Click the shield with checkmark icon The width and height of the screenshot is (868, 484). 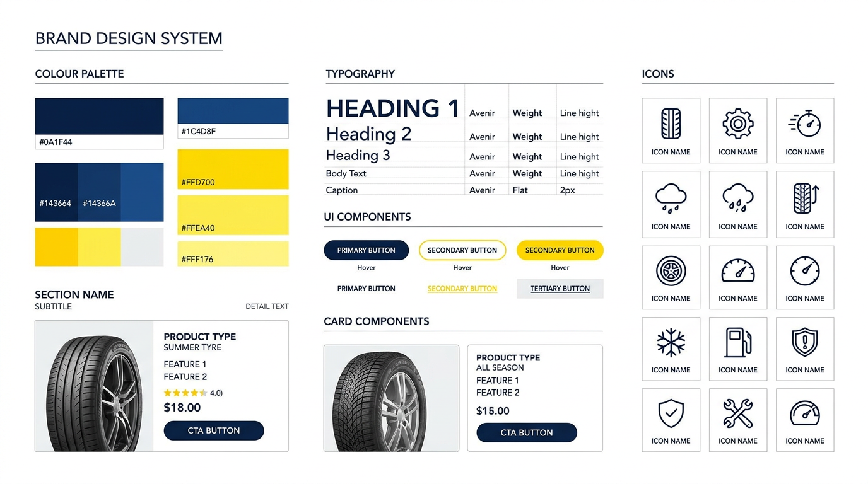[x=671, y=414]
